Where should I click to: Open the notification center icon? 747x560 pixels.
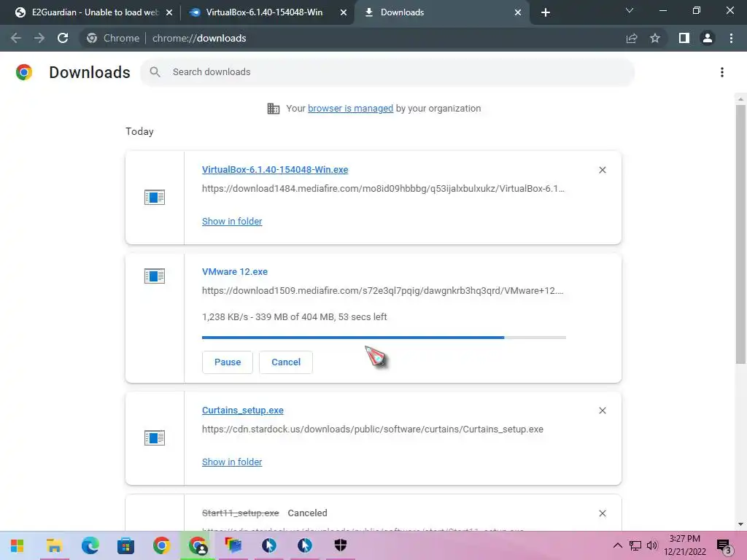tap(724, 547)
